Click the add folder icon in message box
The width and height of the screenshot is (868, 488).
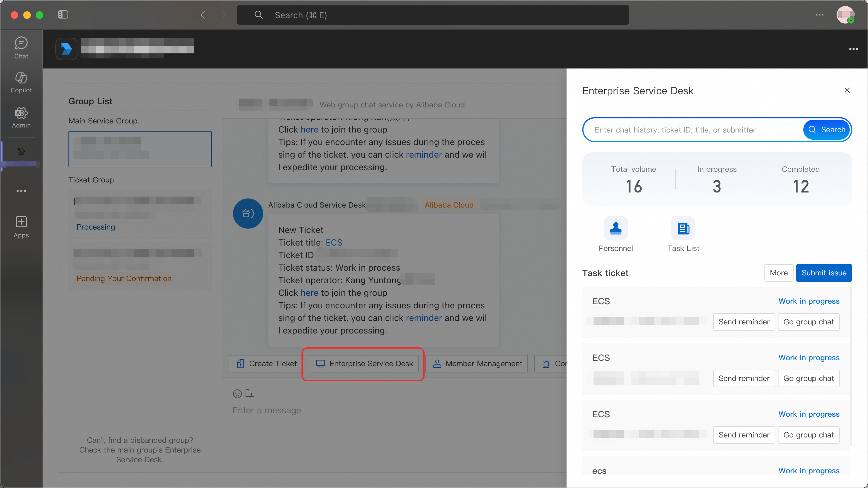pyautogui.click(x=250, y=393)
